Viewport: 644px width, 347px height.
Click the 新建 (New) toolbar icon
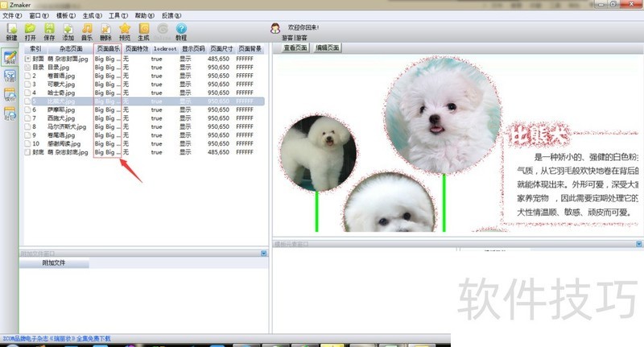11,28
